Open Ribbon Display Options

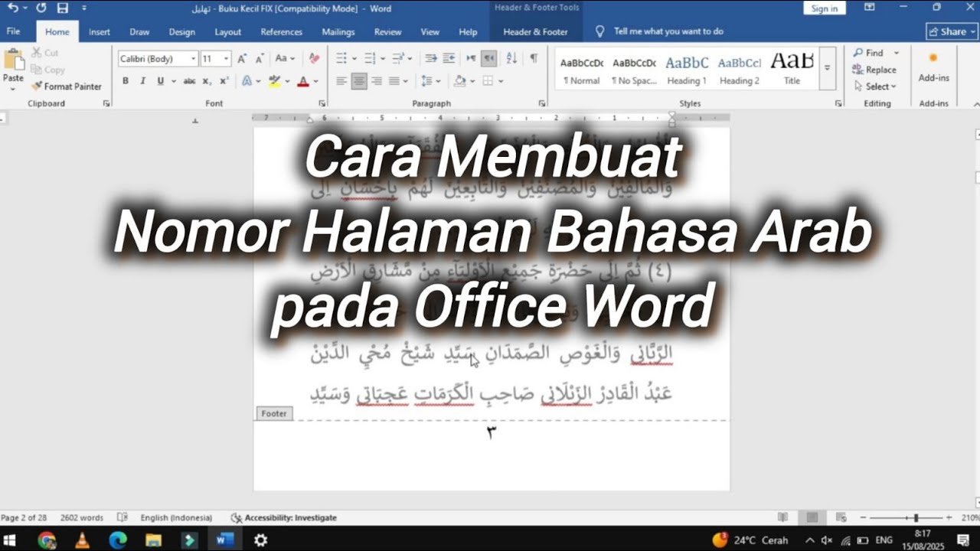869,8
